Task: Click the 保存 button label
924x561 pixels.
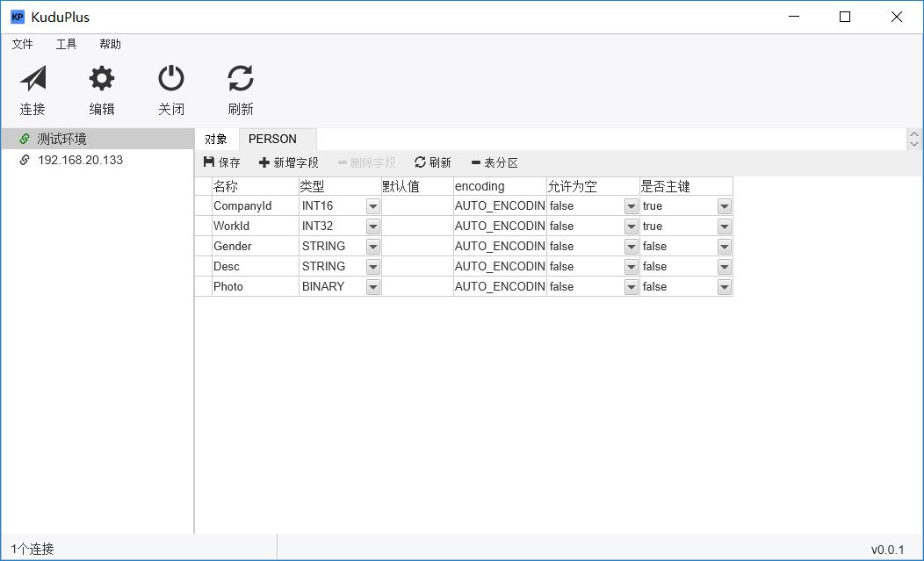Action: tap(229, 162)
